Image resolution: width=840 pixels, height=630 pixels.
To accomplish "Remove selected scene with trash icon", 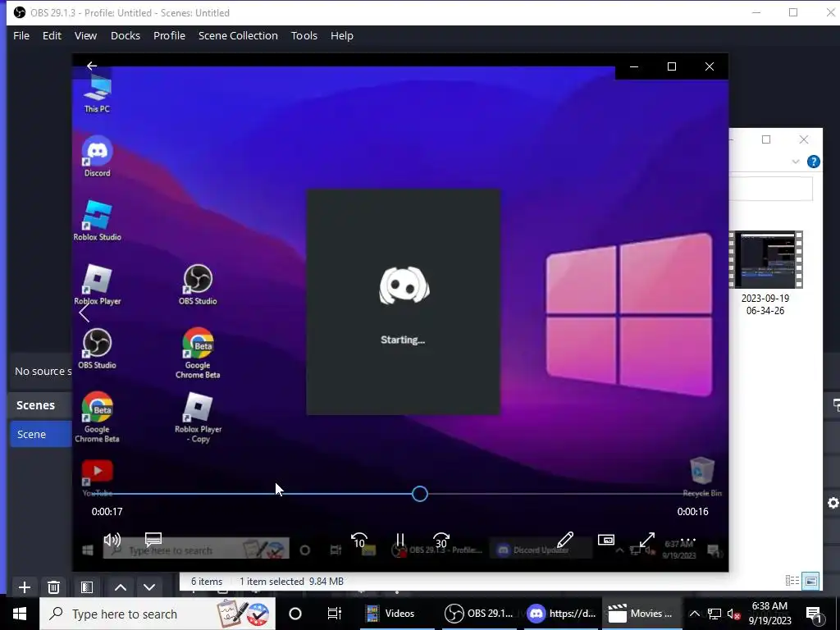I will point(53,587).
